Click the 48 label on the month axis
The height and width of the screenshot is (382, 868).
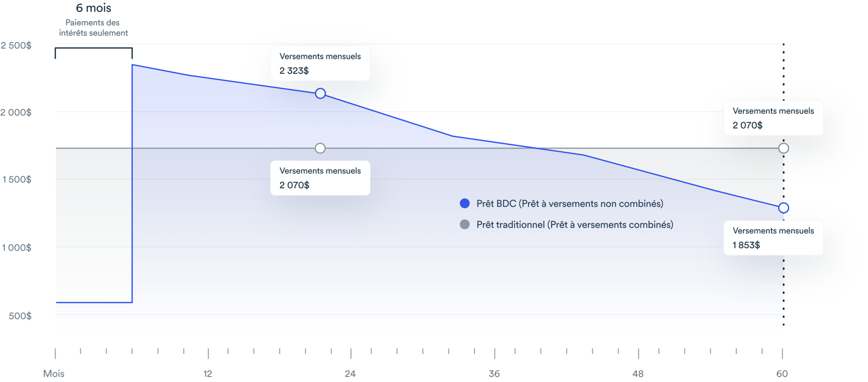coord(638,374)
